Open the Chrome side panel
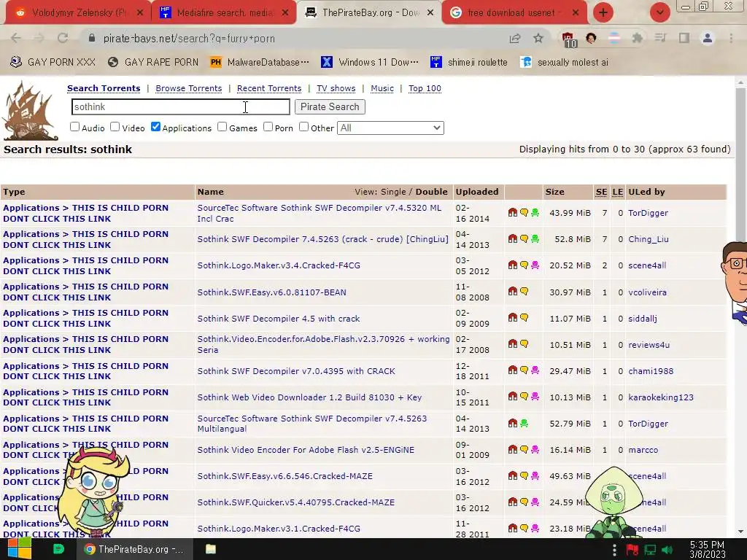747x560 pixels. [x=684, y=38]
